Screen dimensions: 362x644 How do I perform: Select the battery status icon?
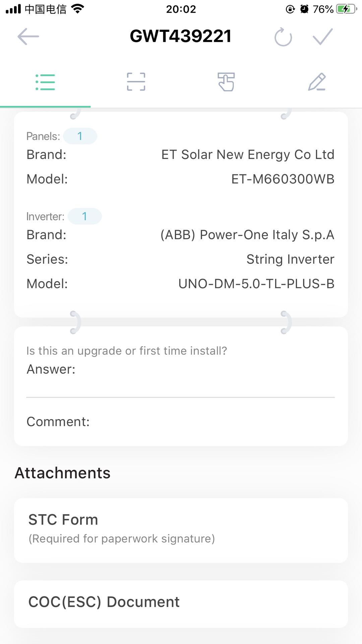pos(347,9)
